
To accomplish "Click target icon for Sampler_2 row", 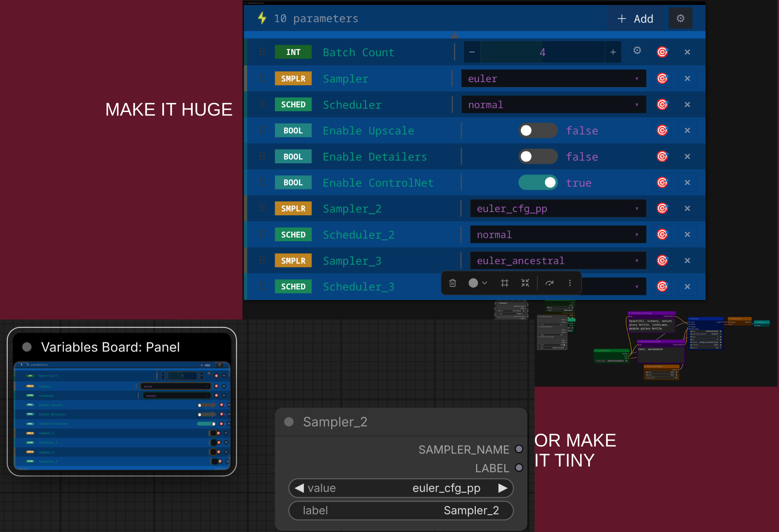I will point(662,209).
